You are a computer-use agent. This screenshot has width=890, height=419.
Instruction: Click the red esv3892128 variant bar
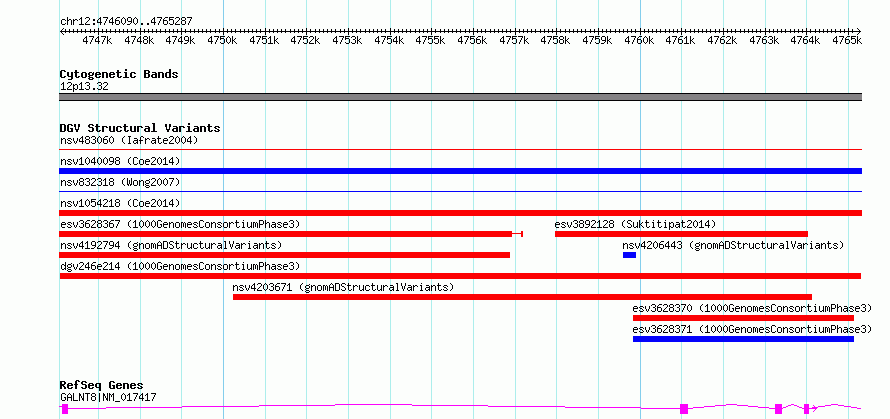pyautogui.click(x=681, y=234)
